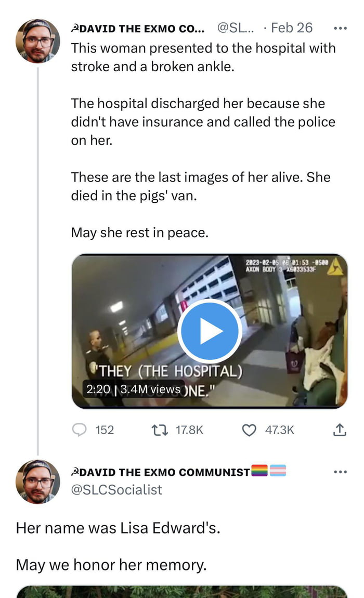Open the reply icon under the tweet
364x598 pixels.
(79, 430)
